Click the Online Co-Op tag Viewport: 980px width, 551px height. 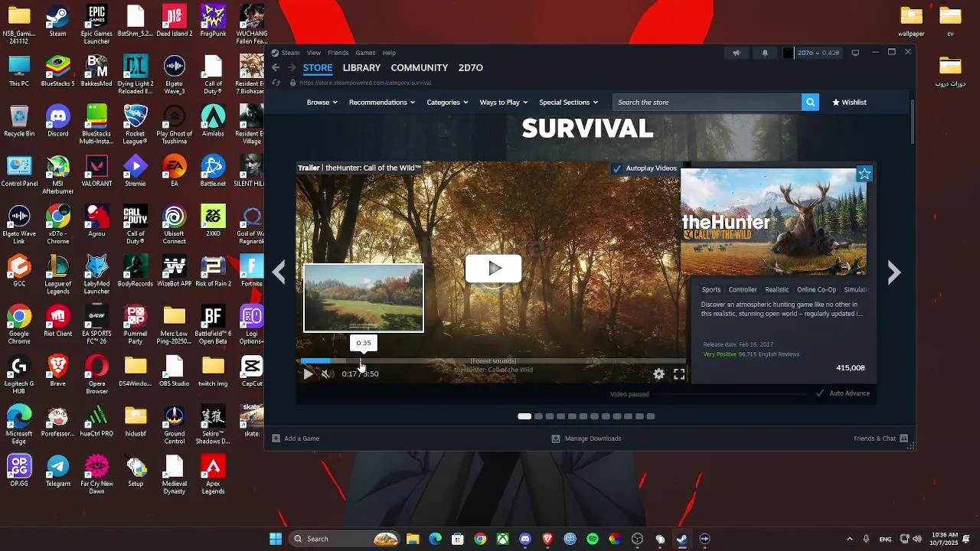[816, 289]
